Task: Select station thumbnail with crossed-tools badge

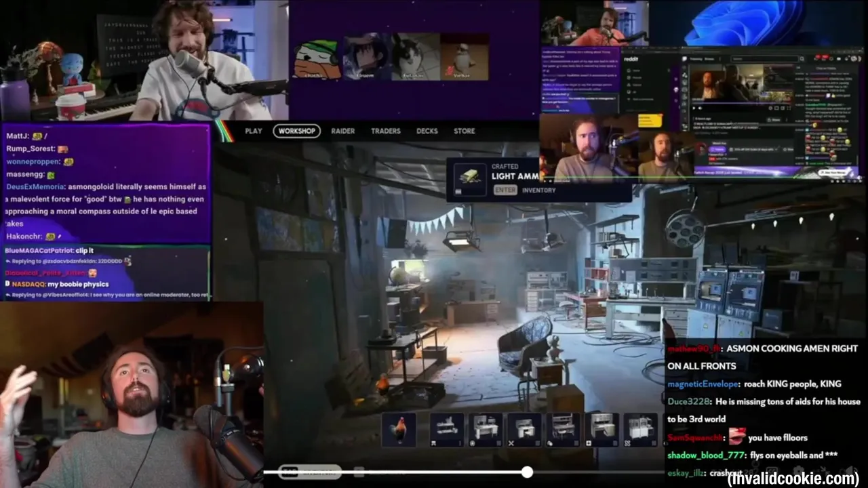Action: (x=525, y=430)
